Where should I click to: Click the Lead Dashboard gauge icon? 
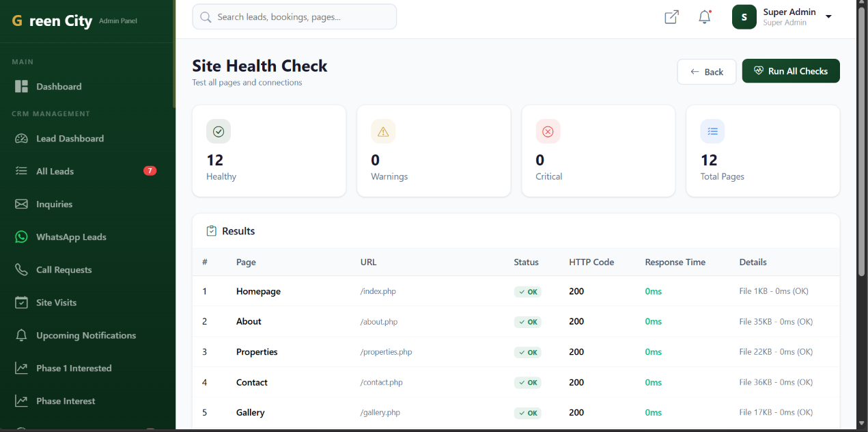click(21, 138)
